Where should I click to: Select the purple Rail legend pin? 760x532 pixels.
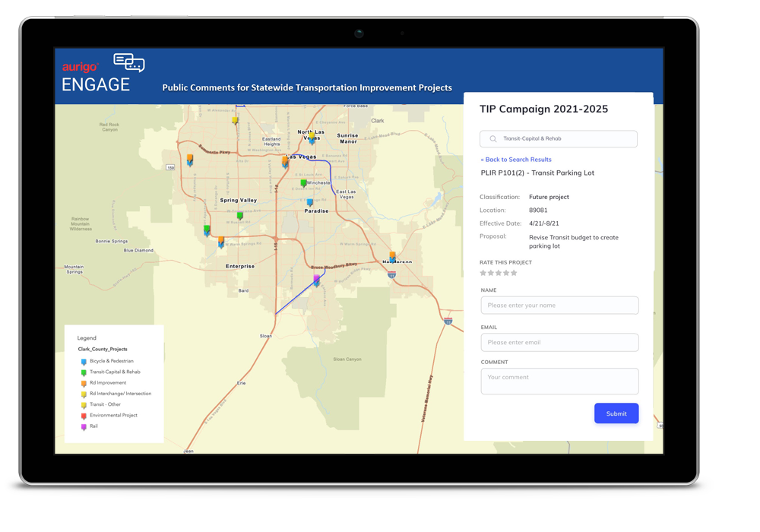[x=83, y=426]
